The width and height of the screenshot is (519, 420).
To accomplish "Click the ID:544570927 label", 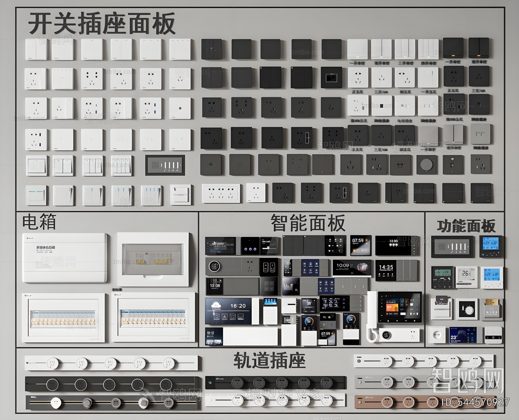I will tap(475, 402).
